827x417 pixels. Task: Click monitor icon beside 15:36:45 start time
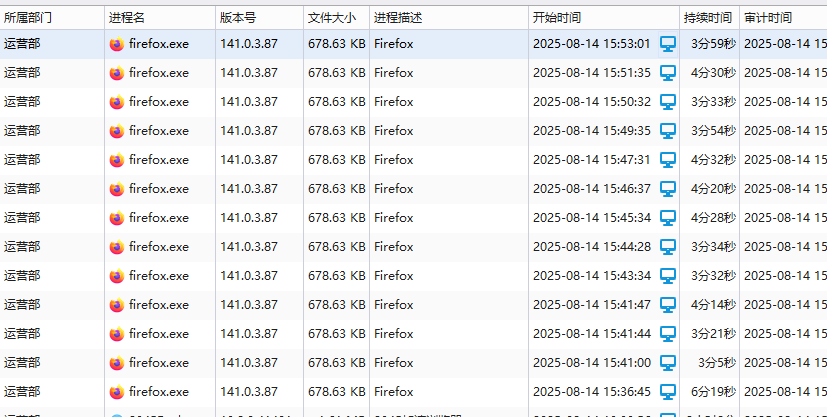668,392
